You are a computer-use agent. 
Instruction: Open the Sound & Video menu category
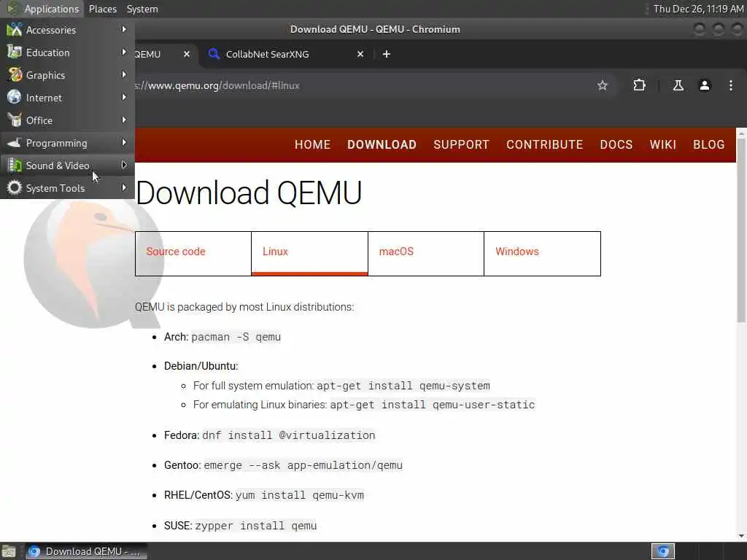coord(67,166)
